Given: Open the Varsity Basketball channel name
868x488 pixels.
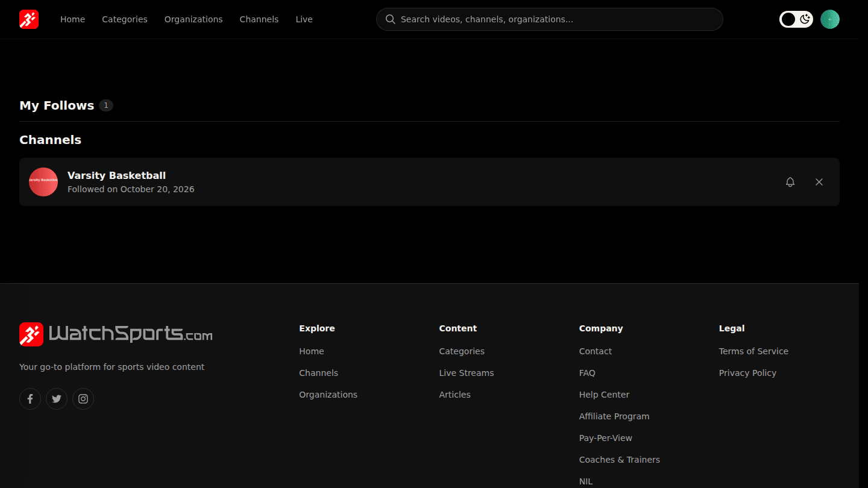Looking at the screenshot, I should pyautogui.click(x=116, y=175).
